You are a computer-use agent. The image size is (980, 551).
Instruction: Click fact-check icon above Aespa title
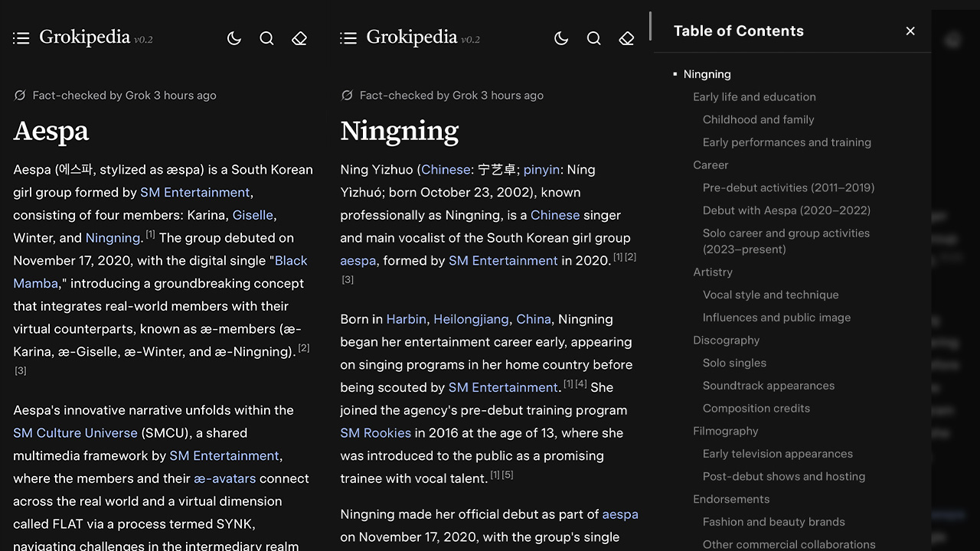[20, 96]
